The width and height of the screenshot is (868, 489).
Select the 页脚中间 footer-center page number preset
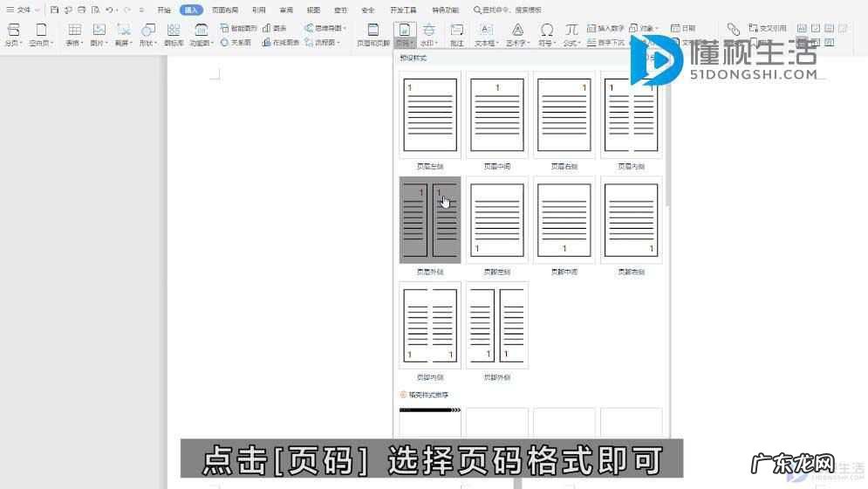point(564,220)
